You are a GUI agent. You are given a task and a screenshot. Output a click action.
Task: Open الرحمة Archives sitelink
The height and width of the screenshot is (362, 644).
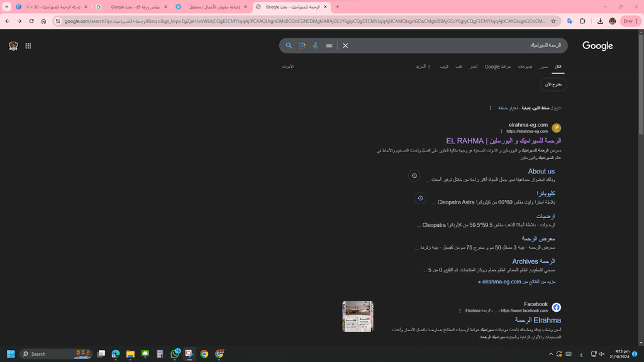pyautogui.click(x=533, y=261)
